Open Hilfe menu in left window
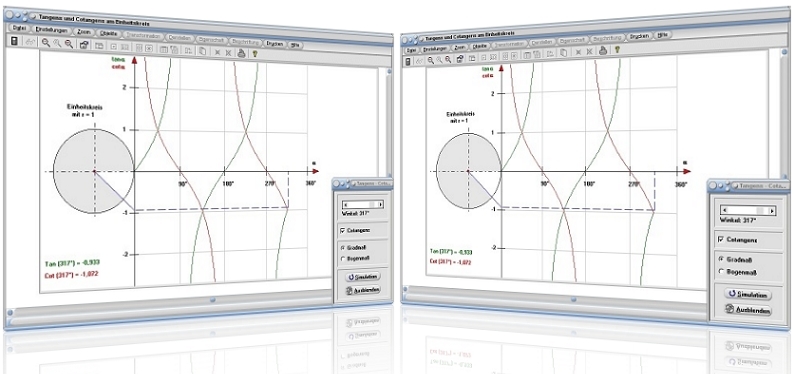794x374 pixels. coord(295,45)
